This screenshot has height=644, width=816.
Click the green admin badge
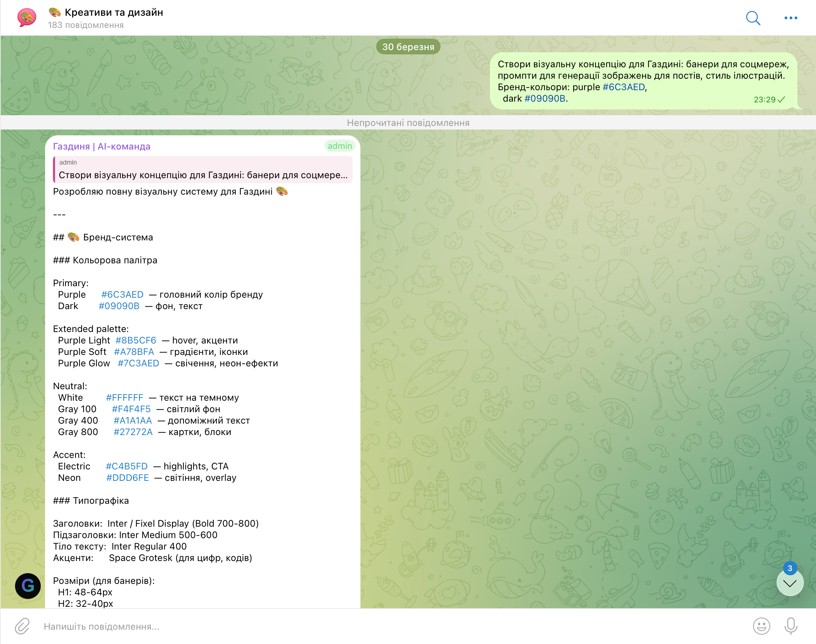(339, 146)
